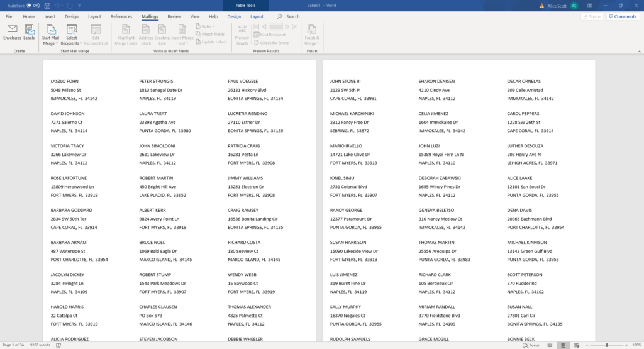Open Ribbon Display Options icon

(590, 5)
